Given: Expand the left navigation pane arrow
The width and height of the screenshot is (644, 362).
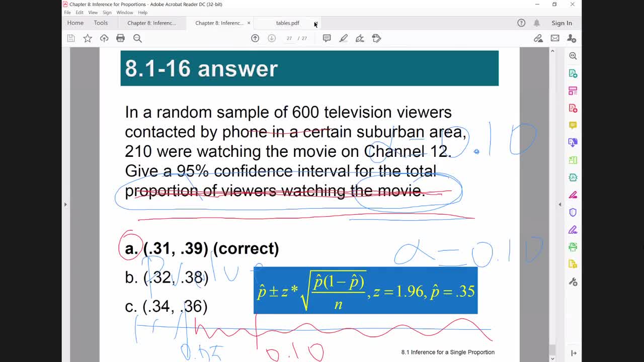Looking at the screenshot, I should click(x=65, y=204).
